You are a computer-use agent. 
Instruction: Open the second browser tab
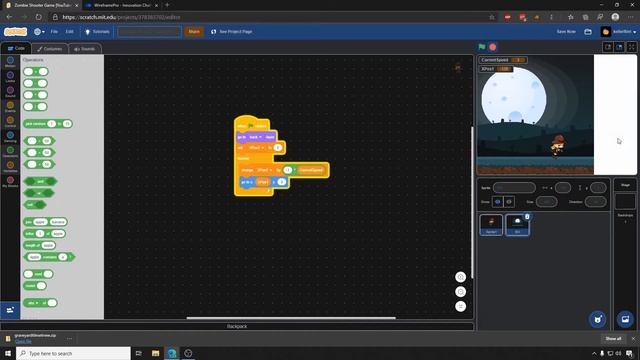(121, 5)
